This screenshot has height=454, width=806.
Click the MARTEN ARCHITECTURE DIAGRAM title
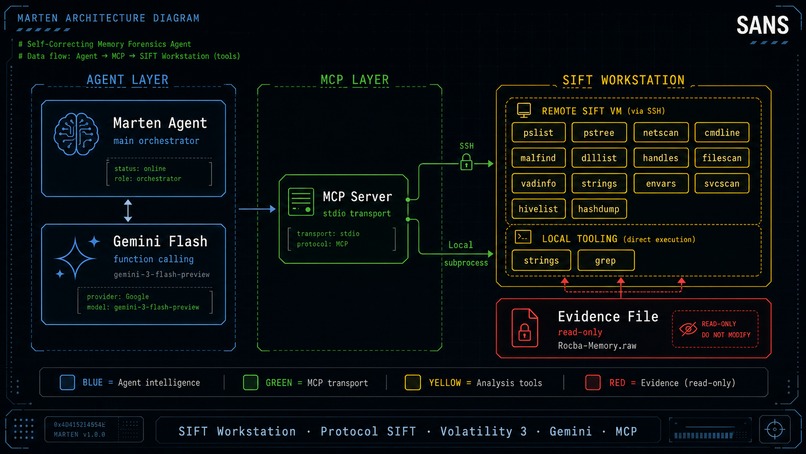pos(108,18)
